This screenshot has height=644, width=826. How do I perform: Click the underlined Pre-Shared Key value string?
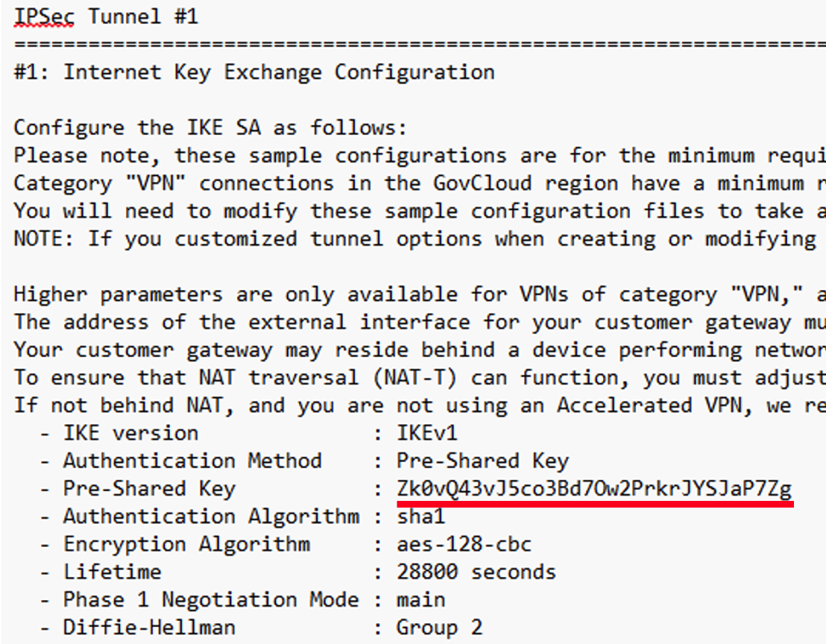pos(593,489)
